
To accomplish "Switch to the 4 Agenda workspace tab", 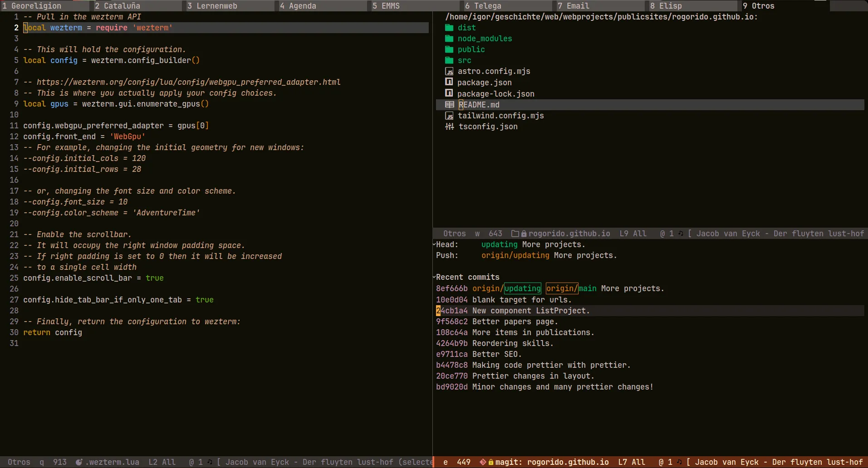I will [299, 6].
